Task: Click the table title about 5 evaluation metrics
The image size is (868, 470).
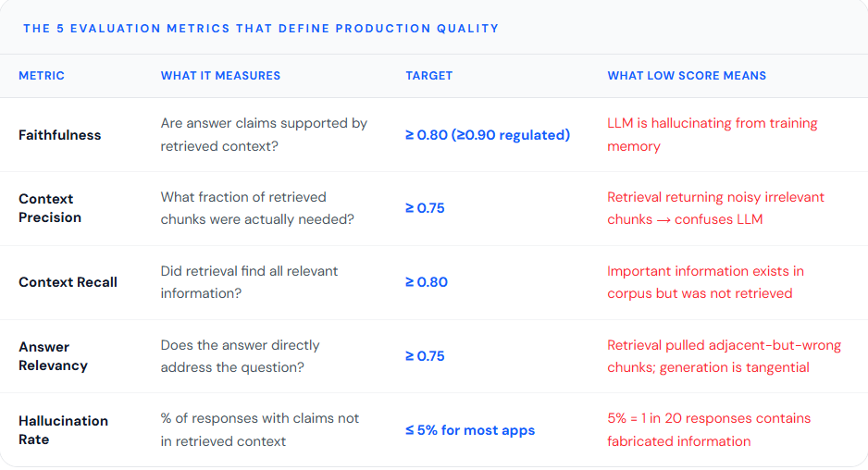Action: 261,29
